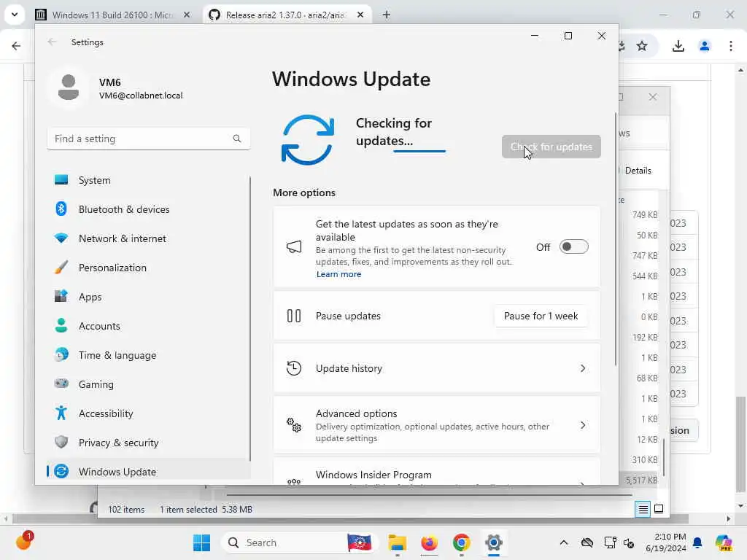Click the Update history clock icon
Screen dimensions: 747x560
[294, 368]
